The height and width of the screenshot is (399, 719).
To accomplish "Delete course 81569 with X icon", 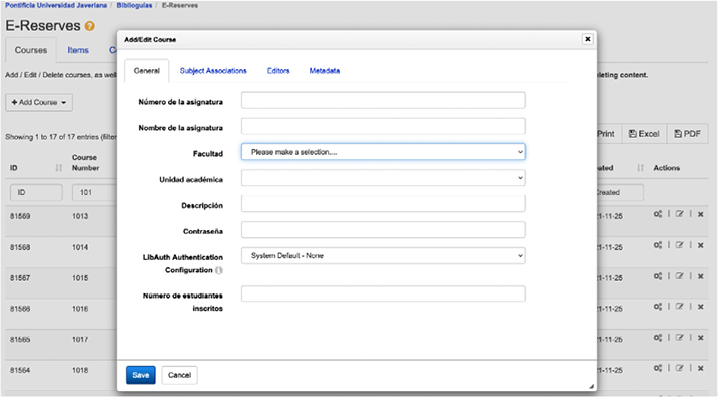I will [x=701, y=214].
